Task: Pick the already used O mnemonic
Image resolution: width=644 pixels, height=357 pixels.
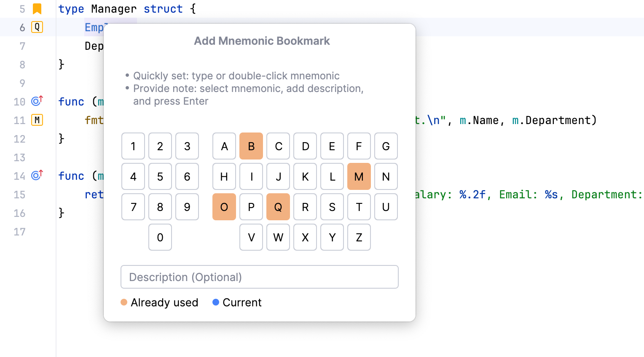Action: point(224,207)
